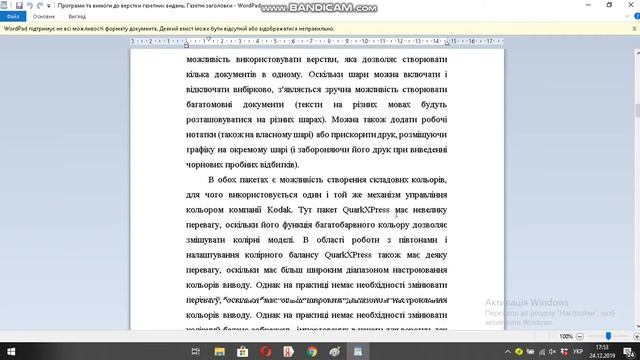Screen dimensions: 640x360
Task: Click the scroll up arrow of document
Action: [637, 53]
